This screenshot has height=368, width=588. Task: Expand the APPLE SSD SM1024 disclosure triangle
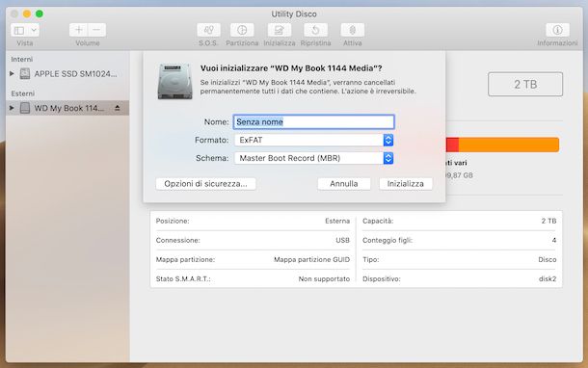tap(12, 74)
